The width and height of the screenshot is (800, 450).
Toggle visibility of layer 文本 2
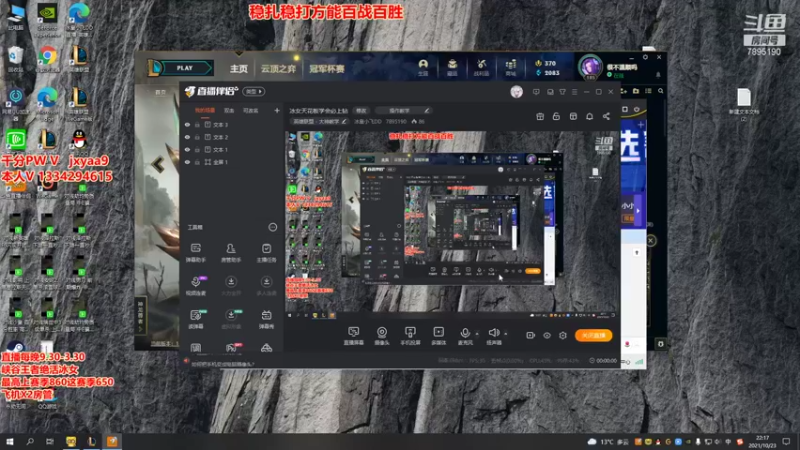187,137
